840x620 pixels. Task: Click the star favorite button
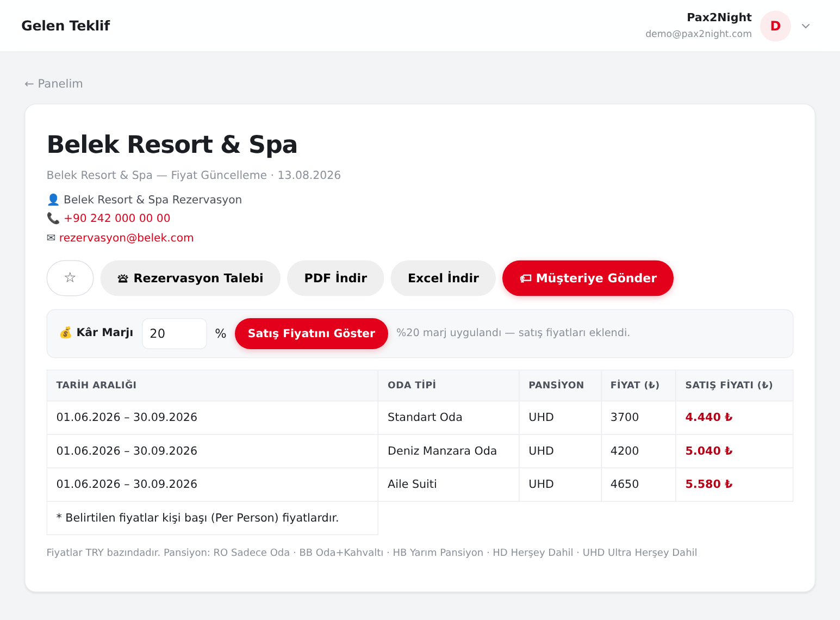[70, 278]
